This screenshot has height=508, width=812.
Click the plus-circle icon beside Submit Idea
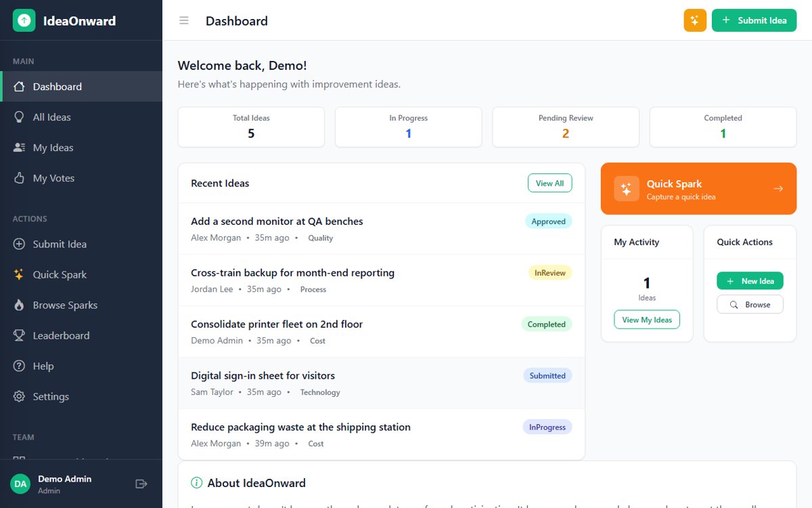19,244
